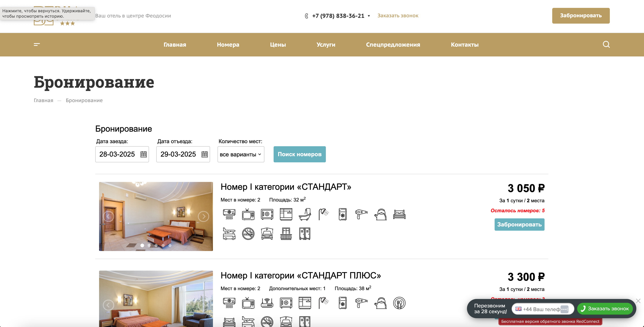Click the 'Поиск номеров' search button
The height and width of the screenshot is (327, 644).
(300, 154)
